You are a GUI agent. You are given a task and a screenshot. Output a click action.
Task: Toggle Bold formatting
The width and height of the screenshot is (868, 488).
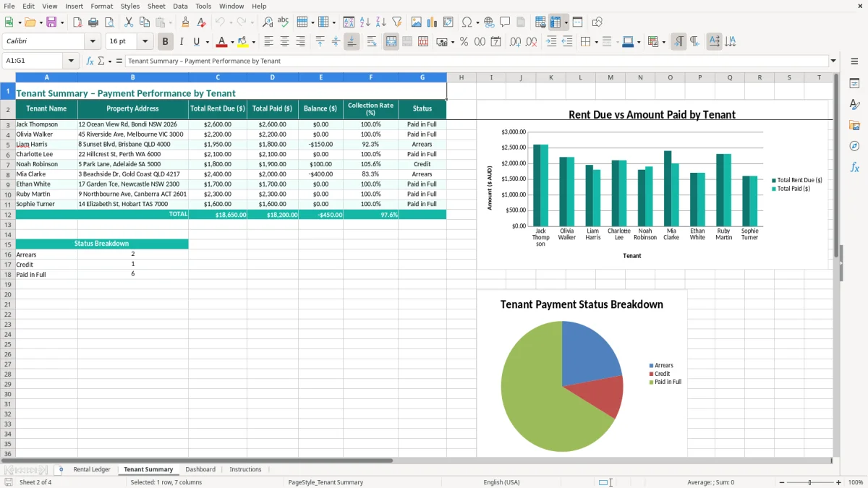166,42
